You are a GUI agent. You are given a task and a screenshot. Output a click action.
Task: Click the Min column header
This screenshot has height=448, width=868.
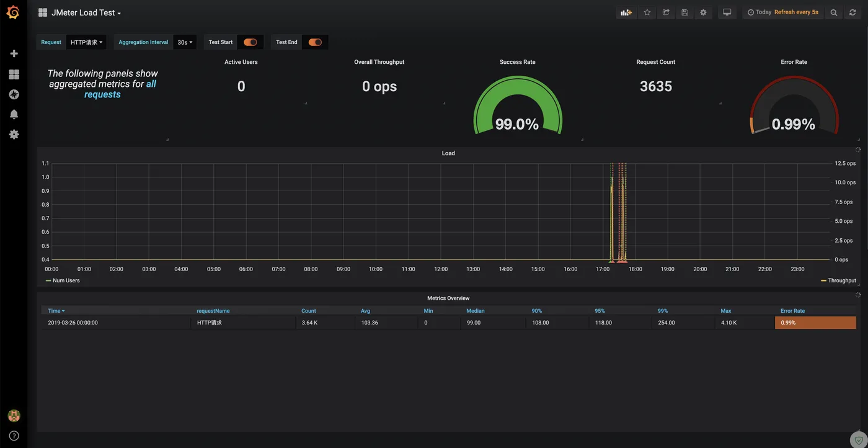pyautogui.click(x=428, y=311)
